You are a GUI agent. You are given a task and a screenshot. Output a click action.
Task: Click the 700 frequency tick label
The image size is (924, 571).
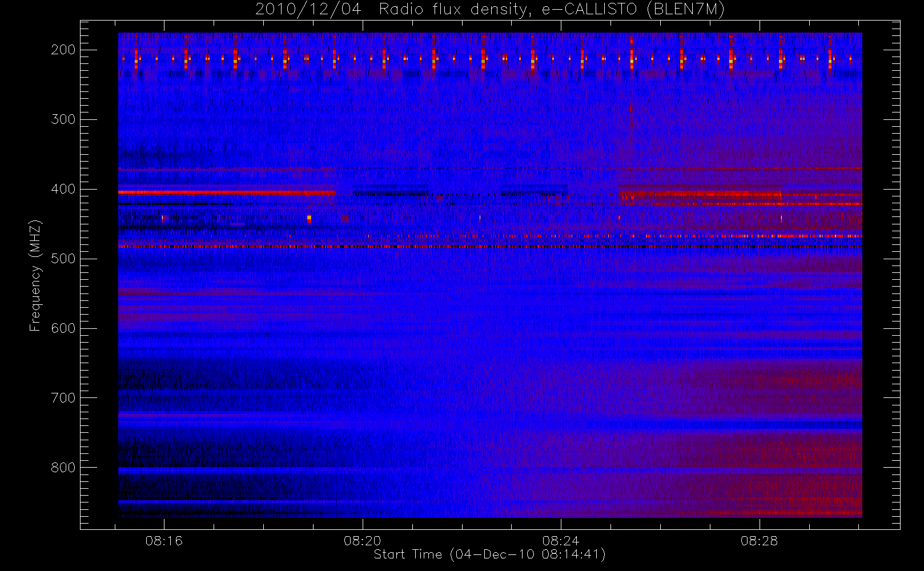[x=63, y=398]
